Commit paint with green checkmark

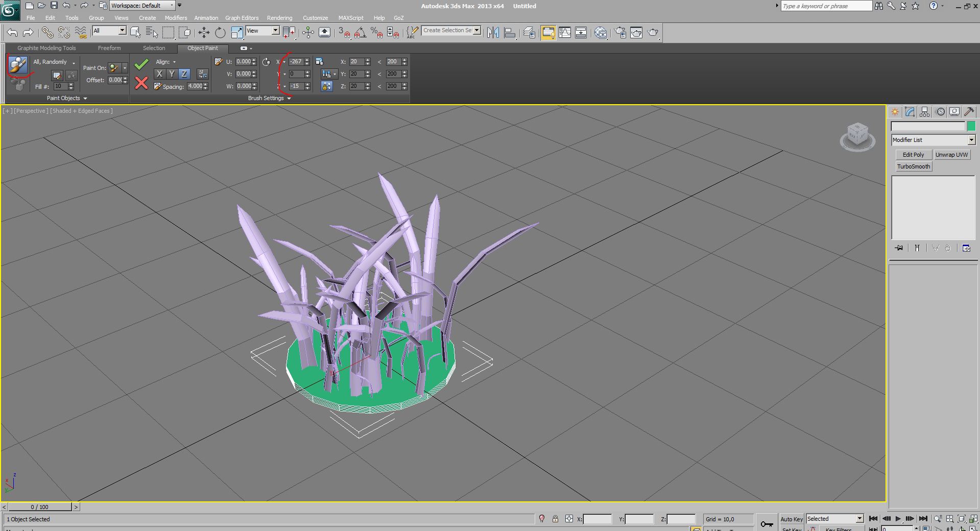pyautogui.click(x=141, y=64)
